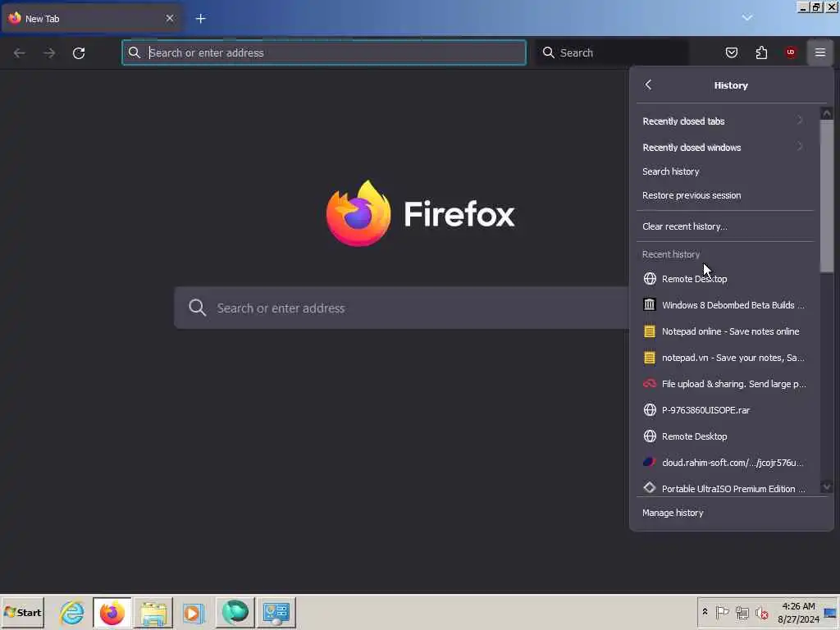The image size is (840, 630).
Task: Click the Portable UltraISO diamond favicon
Action: tap(650, 487)
